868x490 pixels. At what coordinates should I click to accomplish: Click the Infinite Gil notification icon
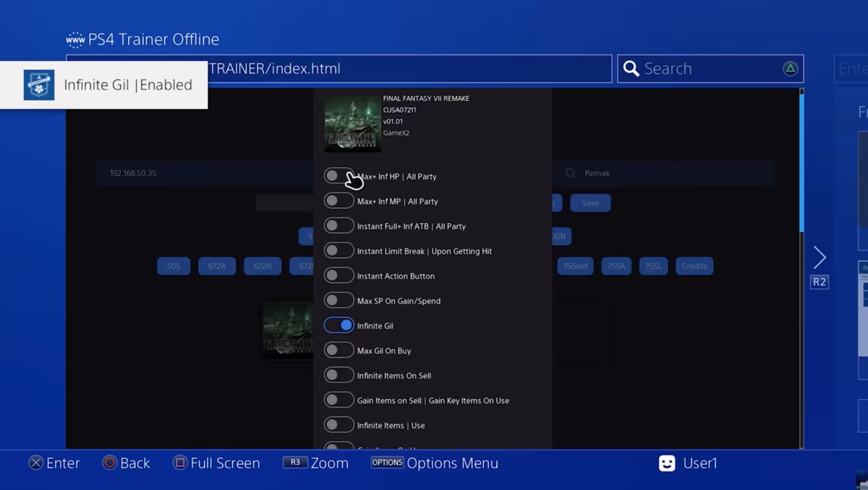click(39, 85)
